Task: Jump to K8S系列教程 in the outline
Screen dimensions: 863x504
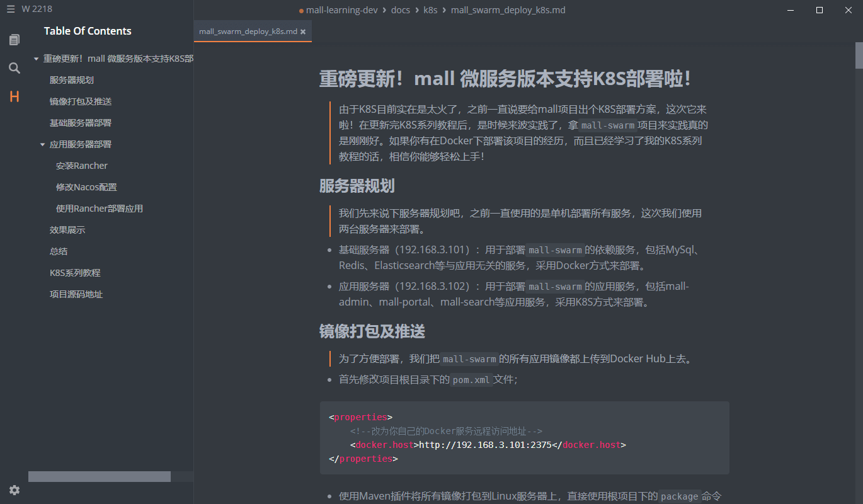Action: pyautogui.click(x=75, y=273)
